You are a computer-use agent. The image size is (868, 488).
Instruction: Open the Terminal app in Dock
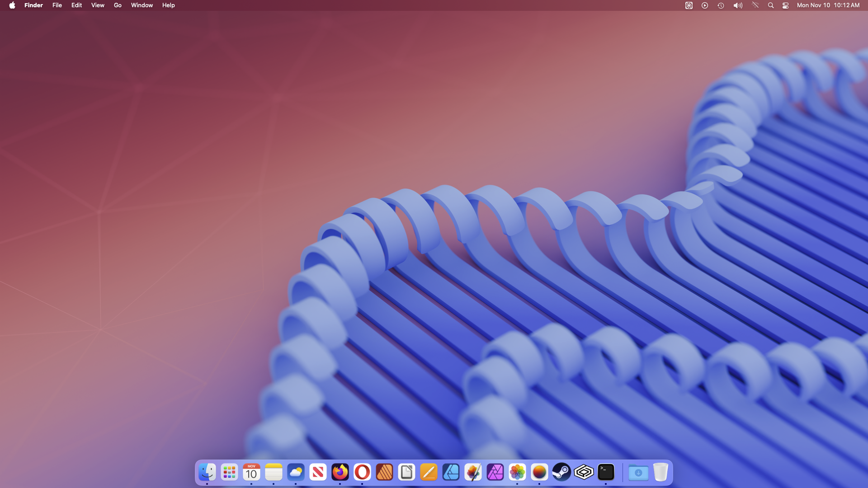[x=606, y=473]
